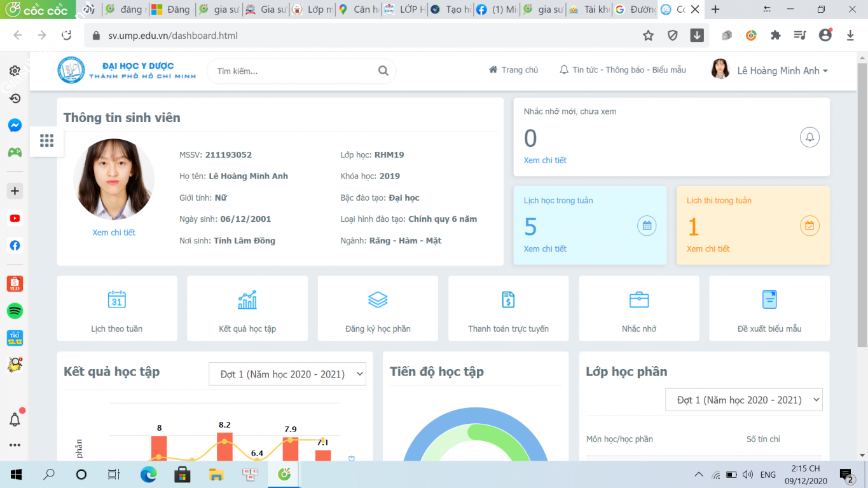This screenshot has width=868, height=488.
Task: Click the Tìm kiếm search field
Action: 293,71
